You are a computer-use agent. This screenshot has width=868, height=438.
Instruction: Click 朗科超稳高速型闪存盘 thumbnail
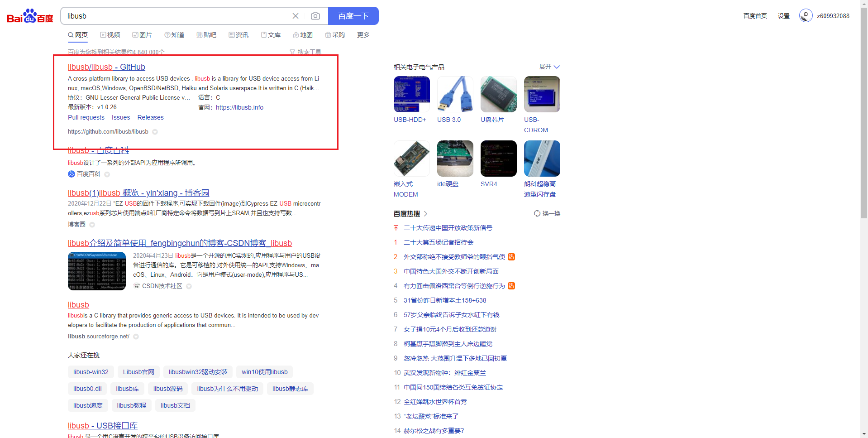click(542, 159)
